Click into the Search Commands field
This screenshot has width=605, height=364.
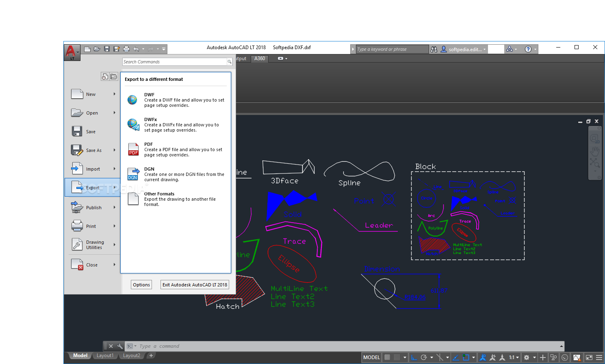175,62
